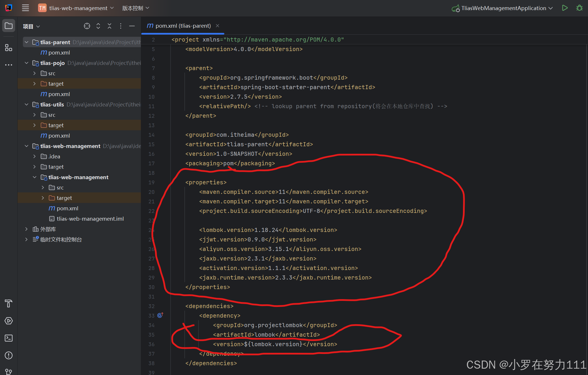The image size is (588, 375).
Task: Click the Collapse All icon in project panel
Action: (109, 26)
